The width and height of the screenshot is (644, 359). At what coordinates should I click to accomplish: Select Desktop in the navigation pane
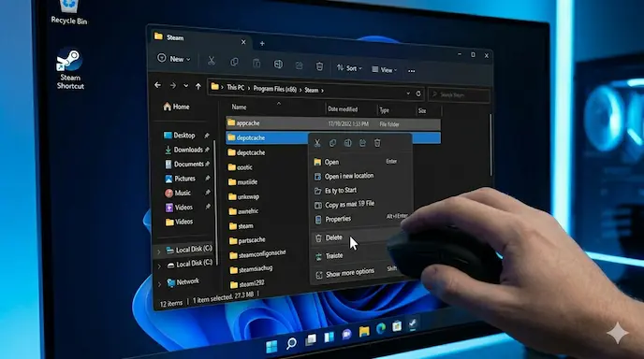click(x=180, y=135)
